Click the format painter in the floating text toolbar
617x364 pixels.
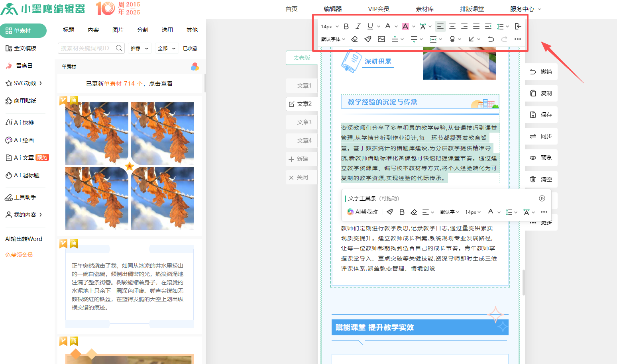[x=390, y=212]
